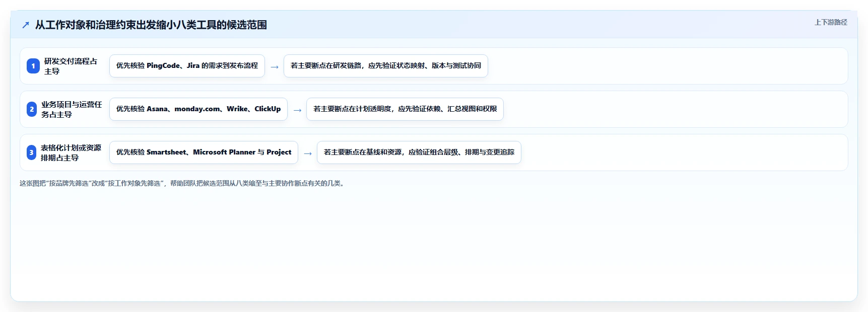Click the diagonal arrow icon beside the title
Image resolution: width=868 pixels, height=312 pixels.
pos(26,25)
